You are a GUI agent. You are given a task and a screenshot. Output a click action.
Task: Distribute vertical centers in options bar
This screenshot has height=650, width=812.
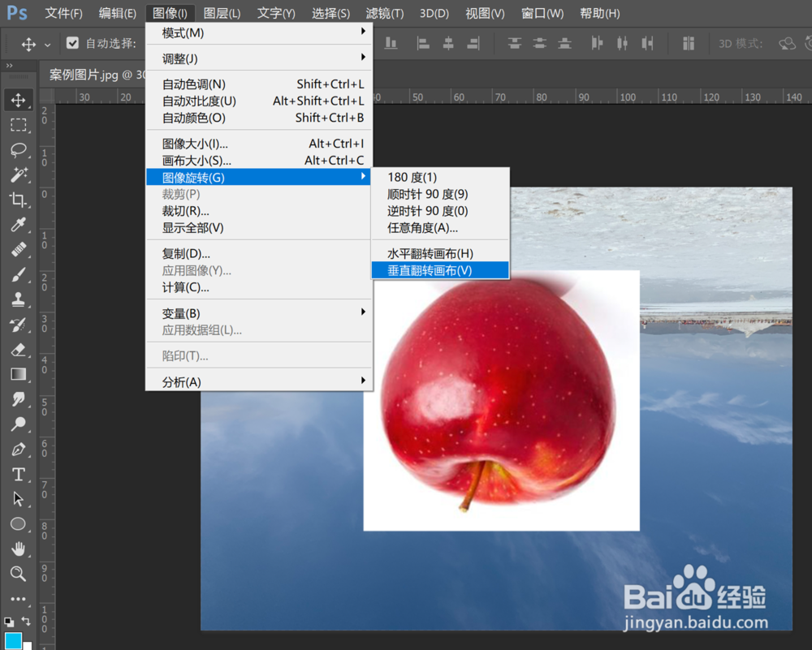click(x=540, y=44)
